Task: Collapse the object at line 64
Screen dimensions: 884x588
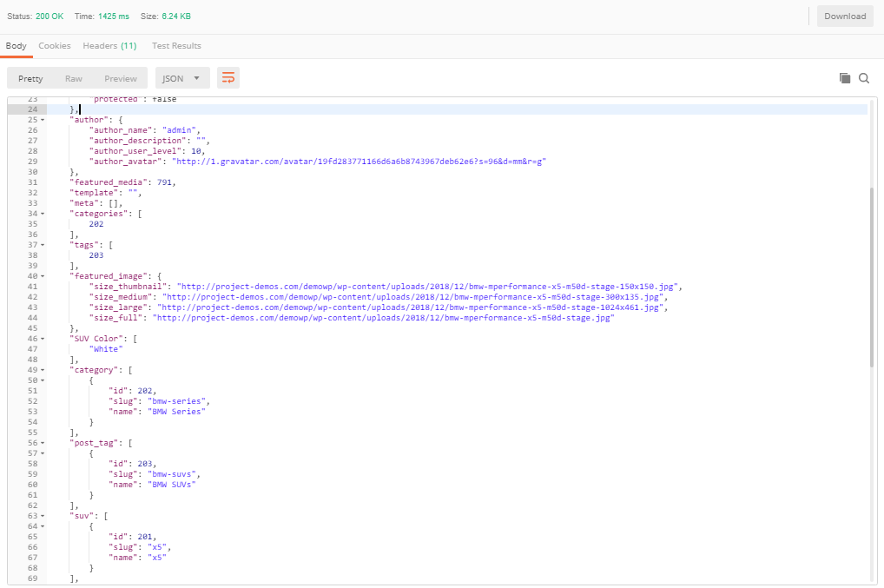Action: (x=43, y=526)
